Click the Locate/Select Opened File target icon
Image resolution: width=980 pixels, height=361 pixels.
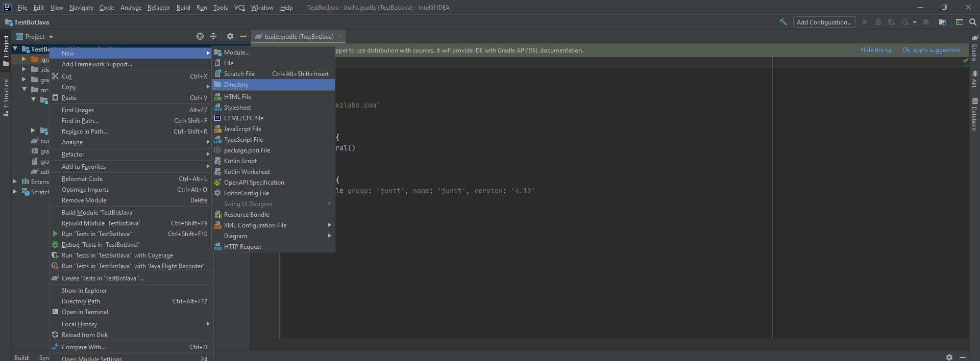(200, 36)
